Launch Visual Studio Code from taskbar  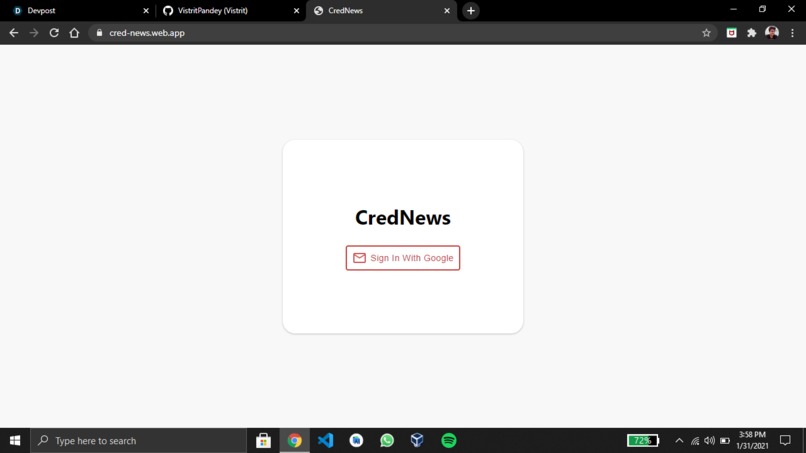point(325,441)
